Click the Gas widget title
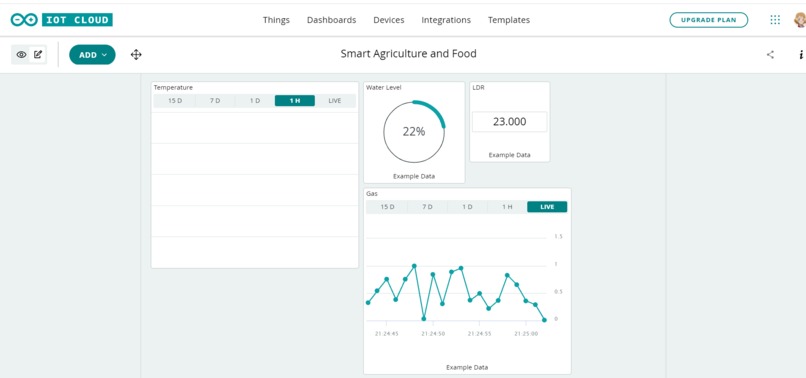 pos(371,194)
